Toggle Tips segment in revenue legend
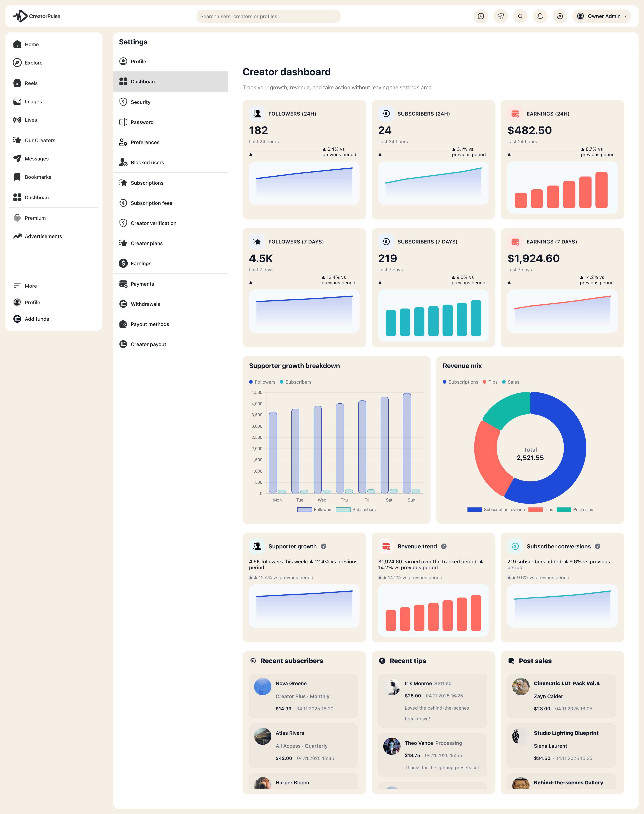644x814 pixels. (540, 509)
